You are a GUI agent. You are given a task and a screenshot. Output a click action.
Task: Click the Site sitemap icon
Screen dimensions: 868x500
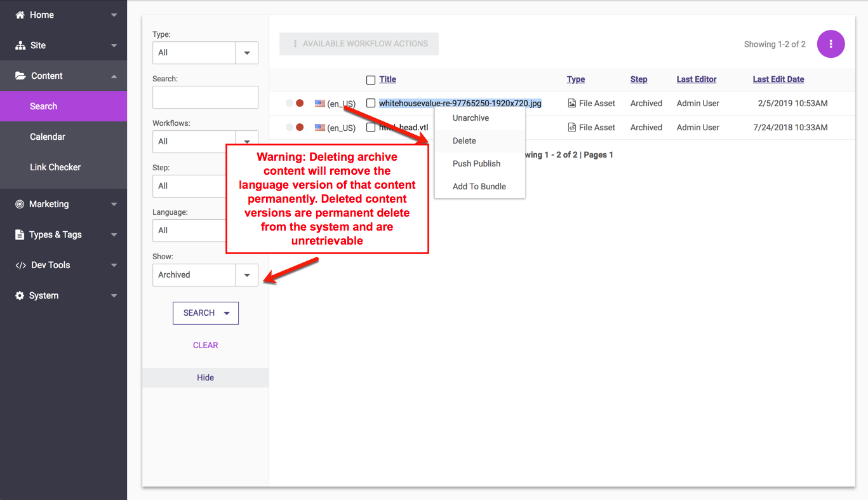click(20, 45)
